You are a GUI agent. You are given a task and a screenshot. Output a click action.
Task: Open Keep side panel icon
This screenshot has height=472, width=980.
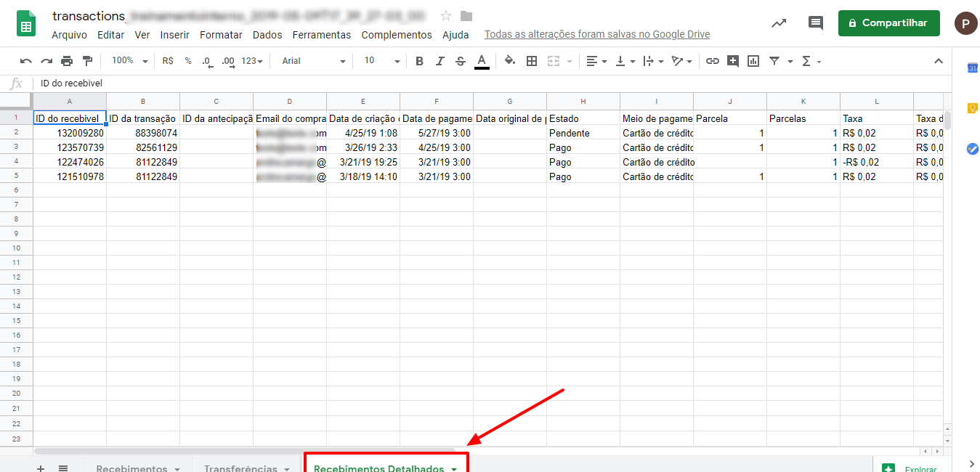pos(972,108)
